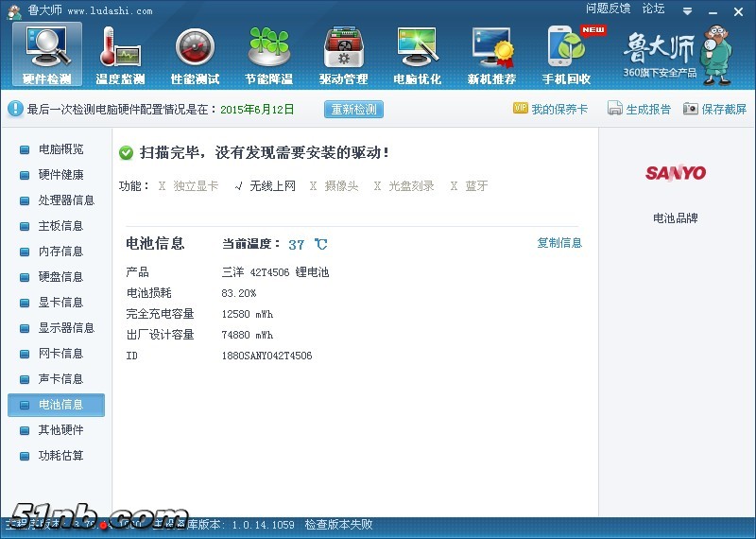756x539 pixels.
Task: Open the 手机回收 phone recycling page
Action: pyautogui.click(x=566, y=55)
